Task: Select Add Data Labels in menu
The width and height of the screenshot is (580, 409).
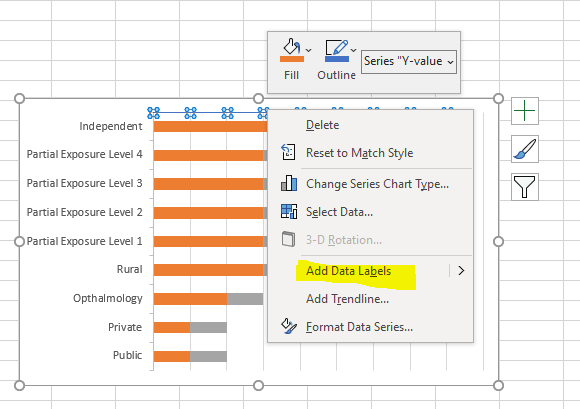Action: (348, 271)
